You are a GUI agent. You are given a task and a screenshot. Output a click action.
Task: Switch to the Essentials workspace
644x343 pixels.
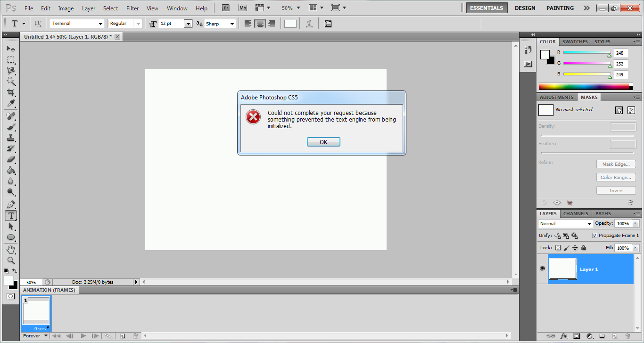487,8
